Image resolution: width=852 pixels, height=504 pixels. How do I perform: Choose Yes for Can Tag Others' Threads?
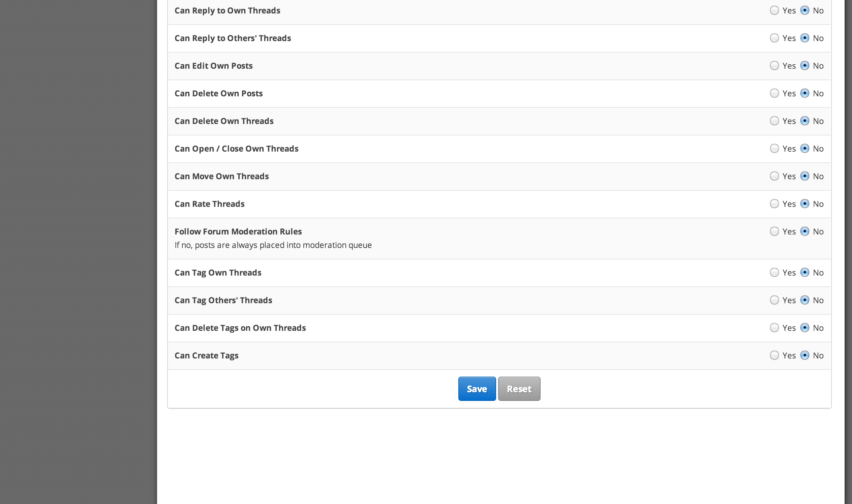tap(774, 300)
